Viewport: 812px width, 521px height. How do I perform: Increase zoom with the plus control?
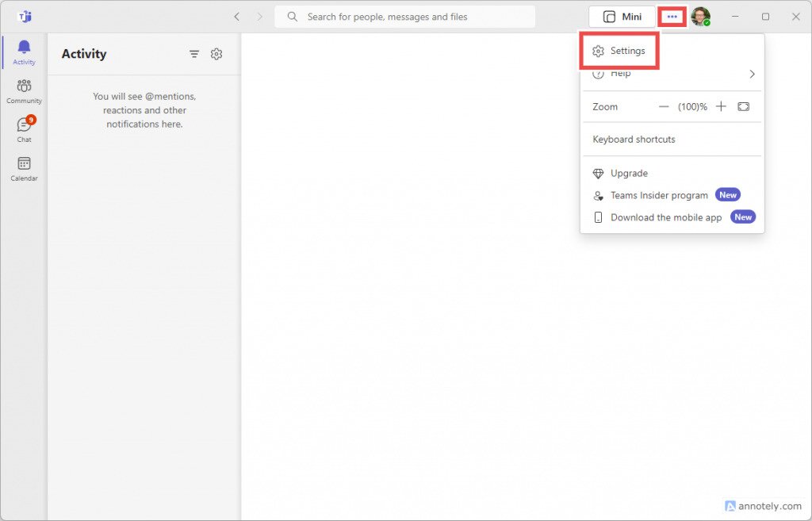(x=721, y=106)
